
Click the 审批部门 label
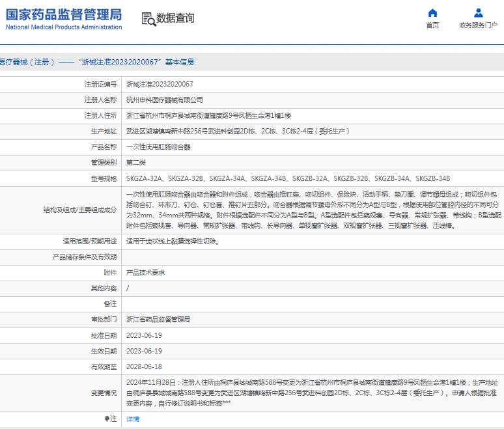(x=104, y=320)
